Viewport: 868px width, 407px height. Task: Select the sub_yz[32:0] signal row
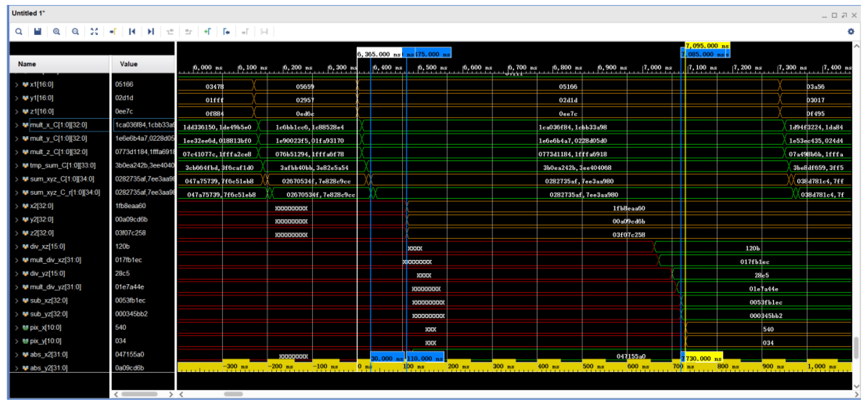tap(49, 314)
